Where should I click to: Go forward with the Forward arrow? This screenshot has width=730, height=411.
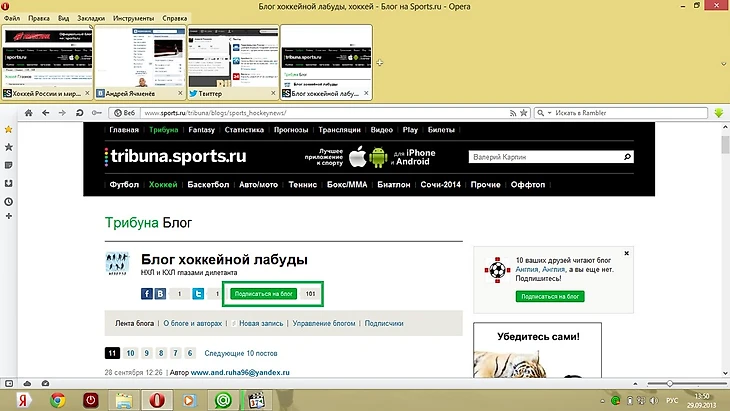point(62,113)
